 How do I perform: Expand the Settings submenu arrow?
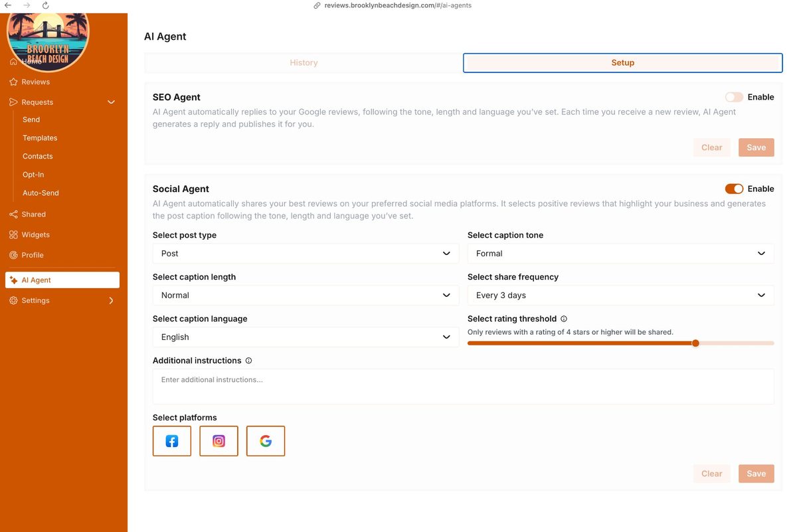coord(111,301)
